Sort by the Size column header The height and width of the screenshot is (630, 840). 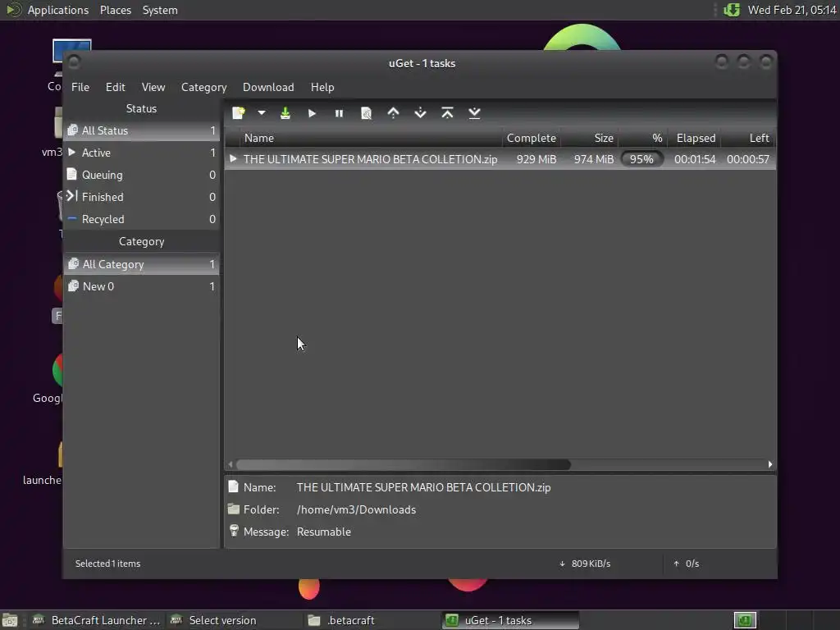click(589, 138)
